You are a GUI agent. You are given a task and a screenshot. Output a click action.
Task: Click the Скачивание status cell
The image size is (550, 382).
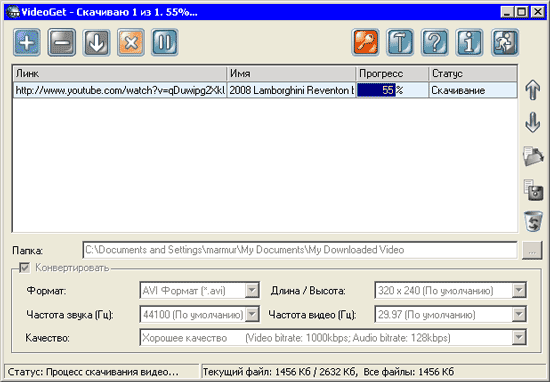point(473,90)
